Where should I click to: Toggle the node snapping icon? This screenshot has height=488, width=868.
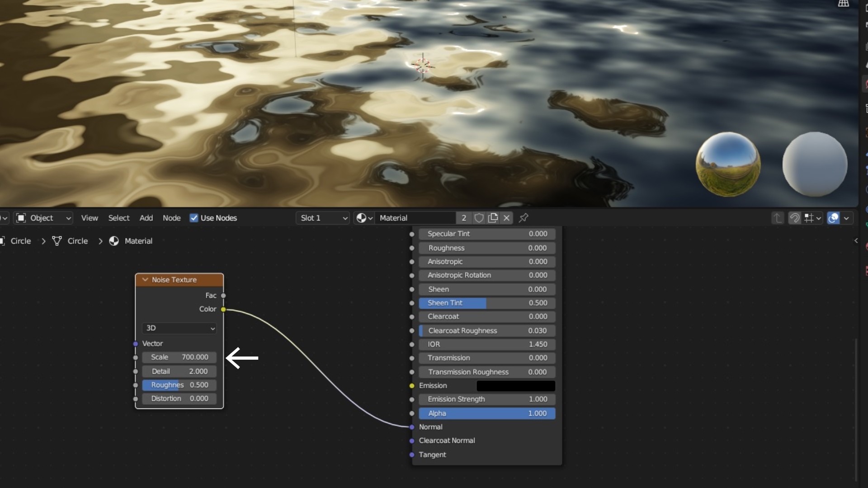(794, 218)
